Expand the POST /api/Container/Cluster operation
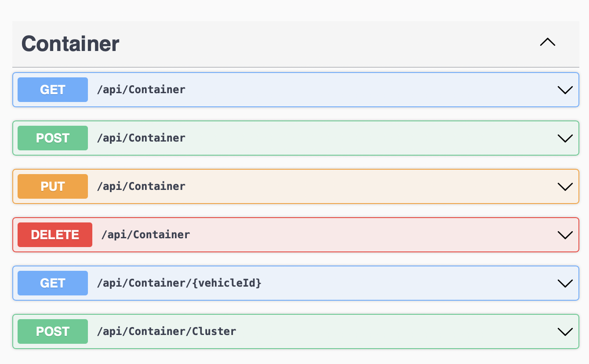The width and height of the screenshot is (589, 364). click(x=565, y=331)
